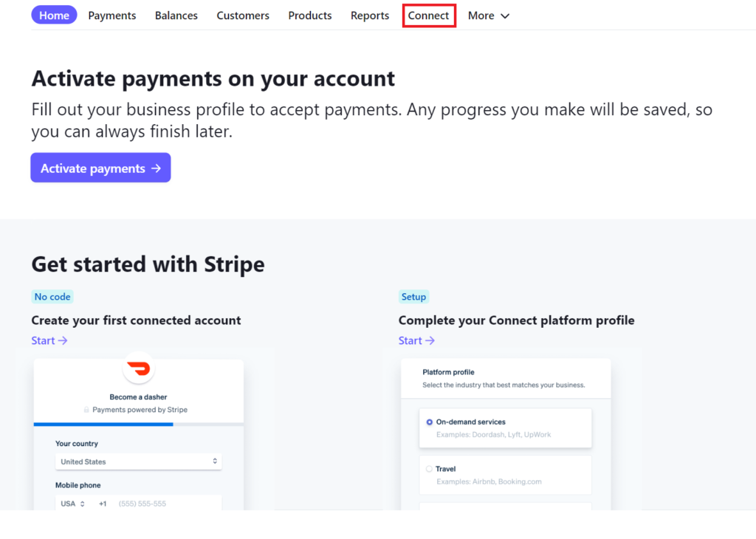Open the "Your country" dropdown

click(138, 461)
